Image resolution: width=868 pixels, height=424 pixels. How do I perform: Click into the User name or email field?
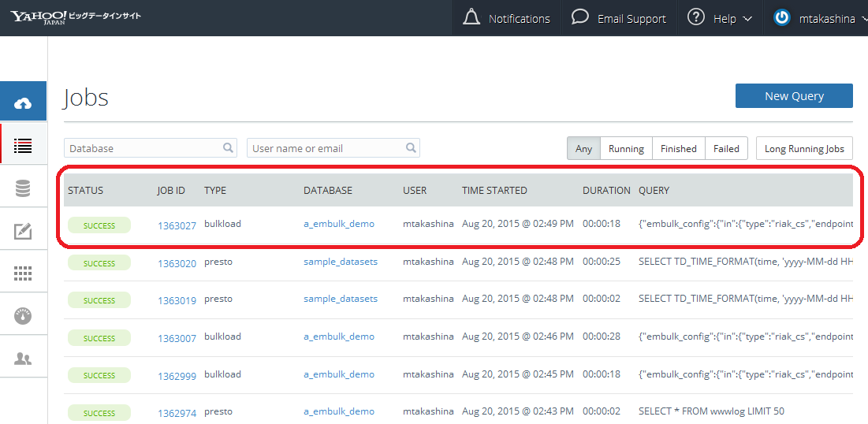point(333,148)
